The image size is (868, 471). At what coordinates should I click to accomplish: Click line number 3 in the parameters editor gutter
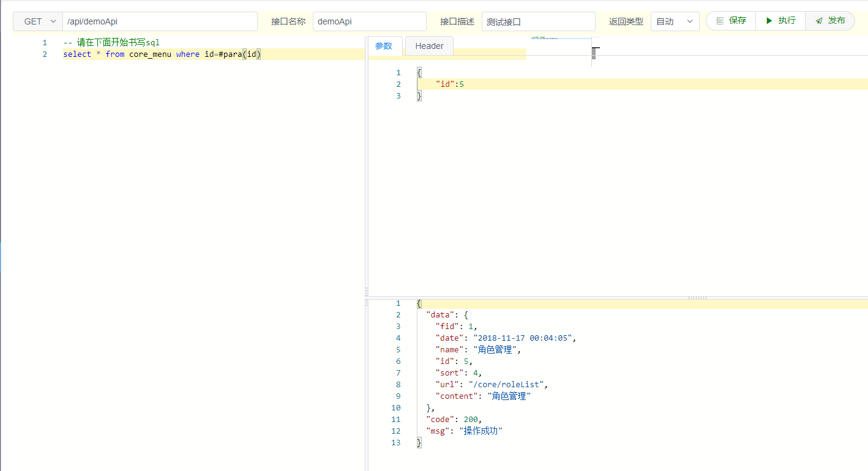coord(398,96)
